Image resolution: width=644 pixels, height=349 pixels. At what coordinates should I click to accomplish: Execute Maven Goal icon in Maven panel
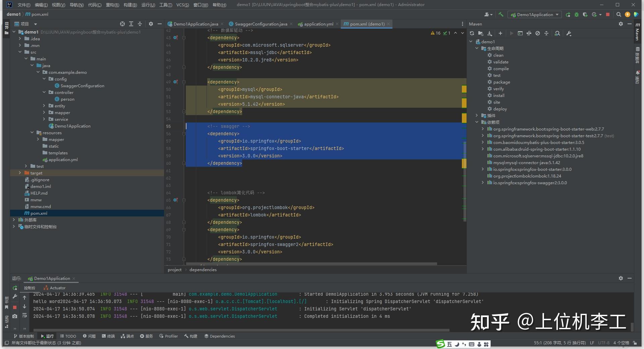coord(520,33)
